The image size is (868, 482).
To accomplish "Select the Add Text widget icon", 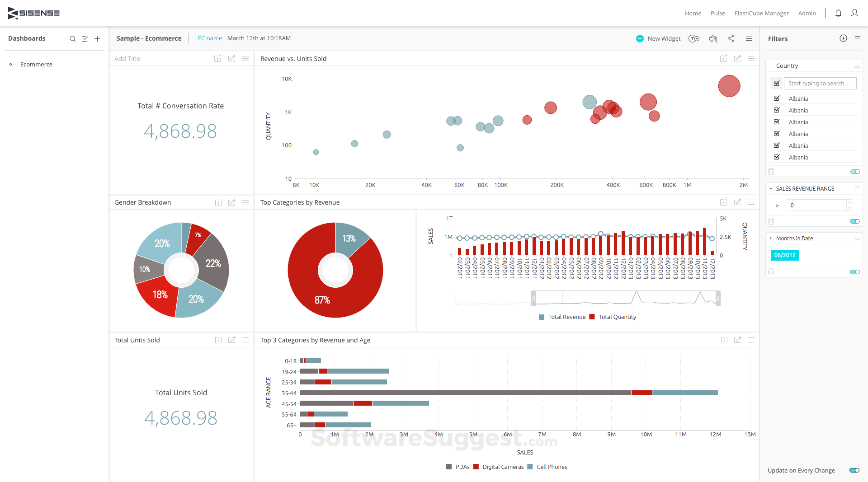I will tap(694, 38).
